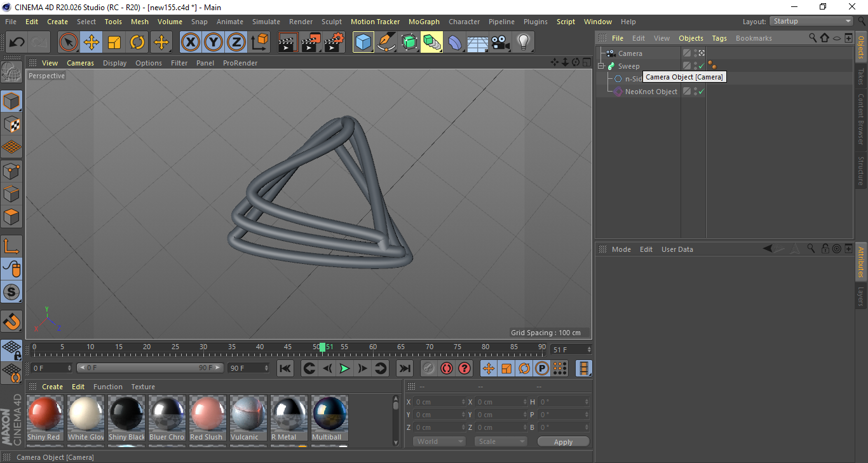
Task: Activate the Scale tool
Action: 114,43
